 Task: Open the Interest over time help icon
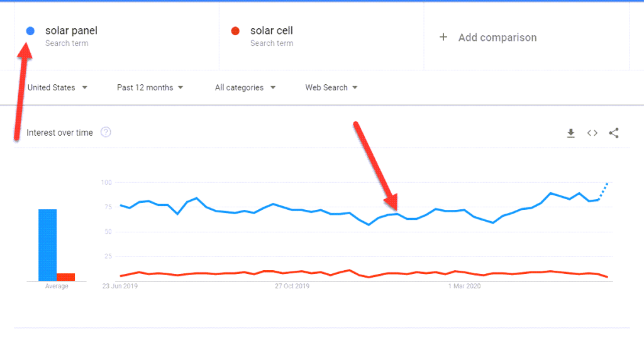[106, 132]
